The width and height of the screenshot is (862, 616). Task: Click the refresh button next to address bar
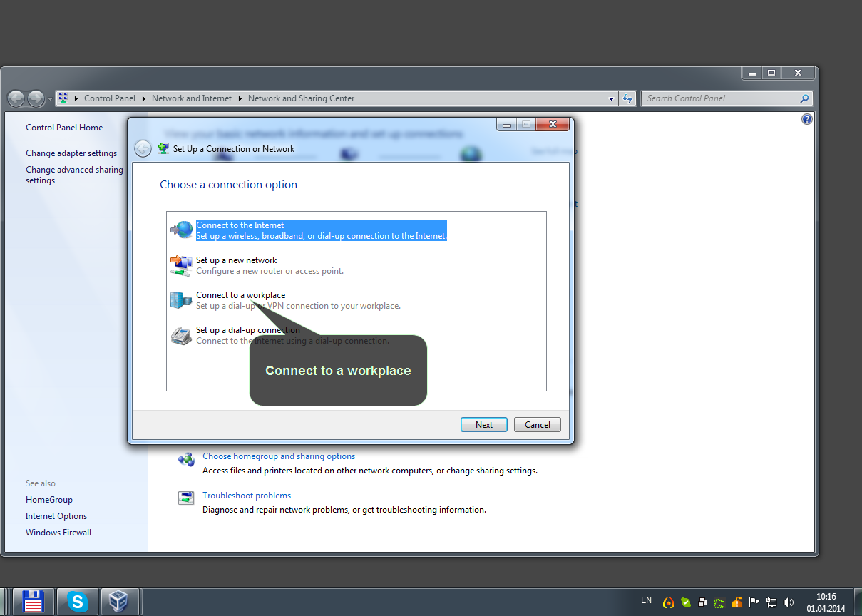(x=627, y=98)
